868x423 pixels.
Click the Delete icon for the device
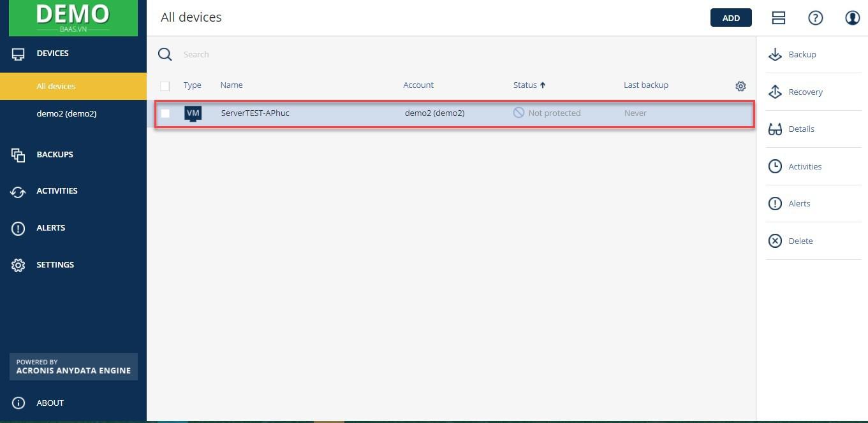pyautogui.click(x=775, y=241)
